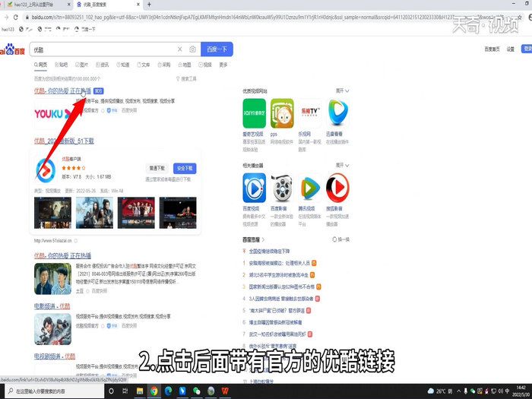The width and height of the screenshot is (532, 399).
Task: Open the 电视剧频道-优酷 result link
Action: point(55,356)
